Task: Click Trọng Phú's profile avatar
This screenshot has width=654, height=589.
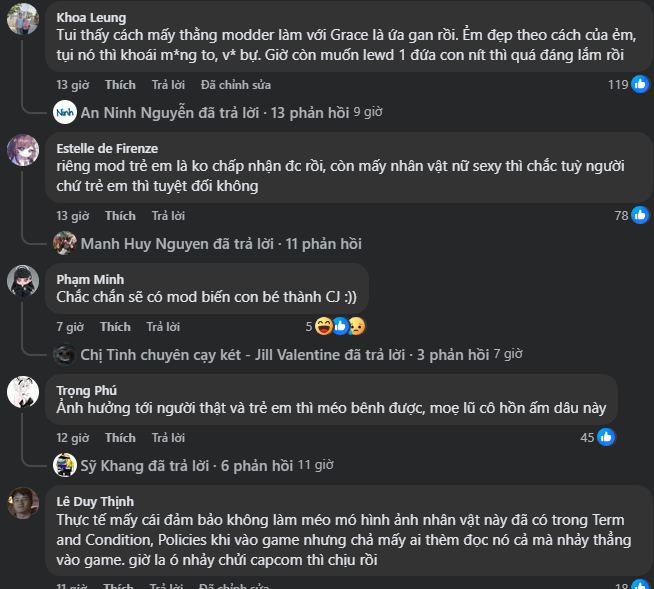Action: [x=22, y=391]
